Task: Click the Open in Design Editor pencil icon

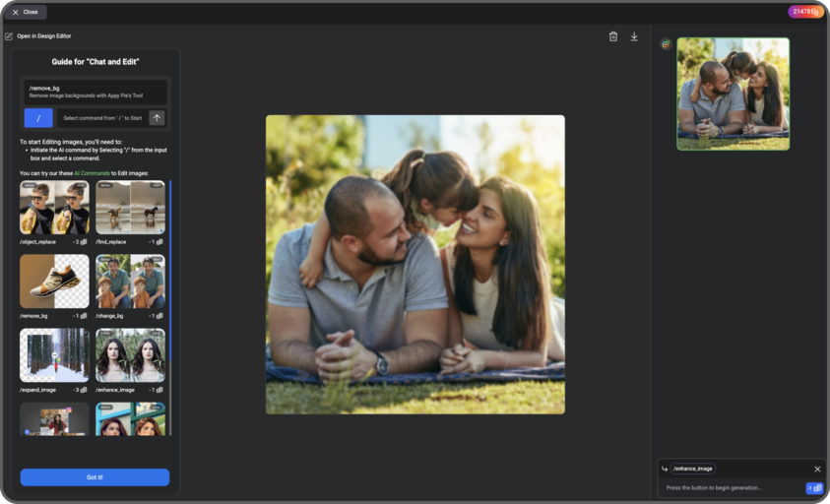Action: click(x=9, y=36)
